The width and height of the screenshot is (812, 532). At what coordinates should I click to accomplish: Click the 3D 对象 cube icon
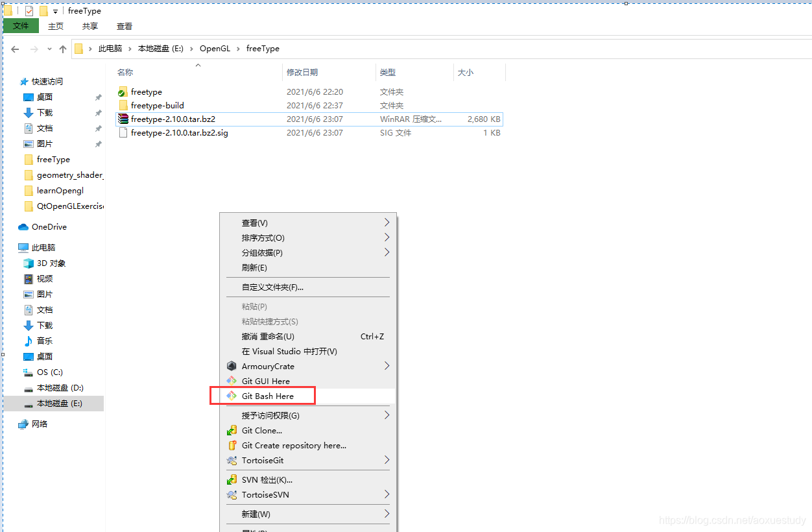pyautogui.click(x=29, y=263)
